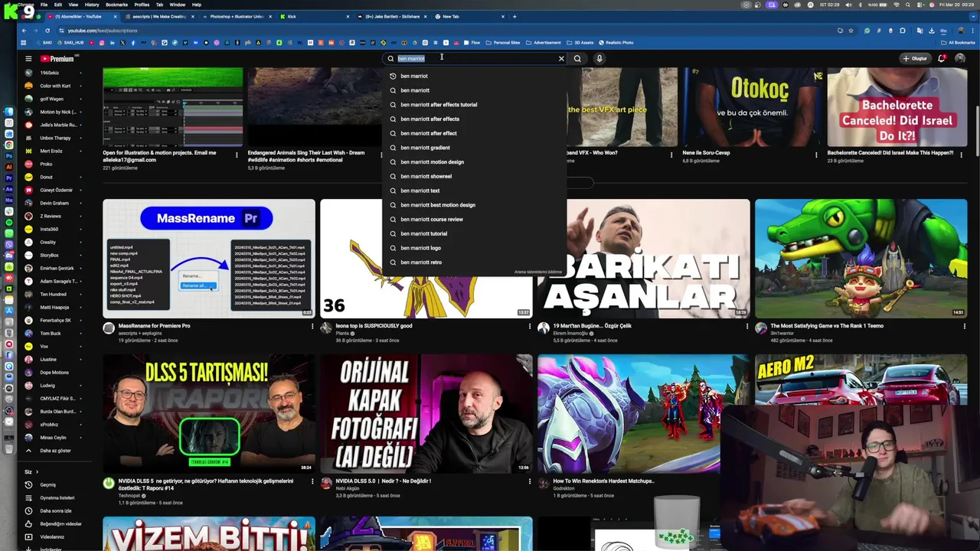This screenshot has height=551, width=980.
Task: Switch to the Kick browser tab
Action: point(315,16)
